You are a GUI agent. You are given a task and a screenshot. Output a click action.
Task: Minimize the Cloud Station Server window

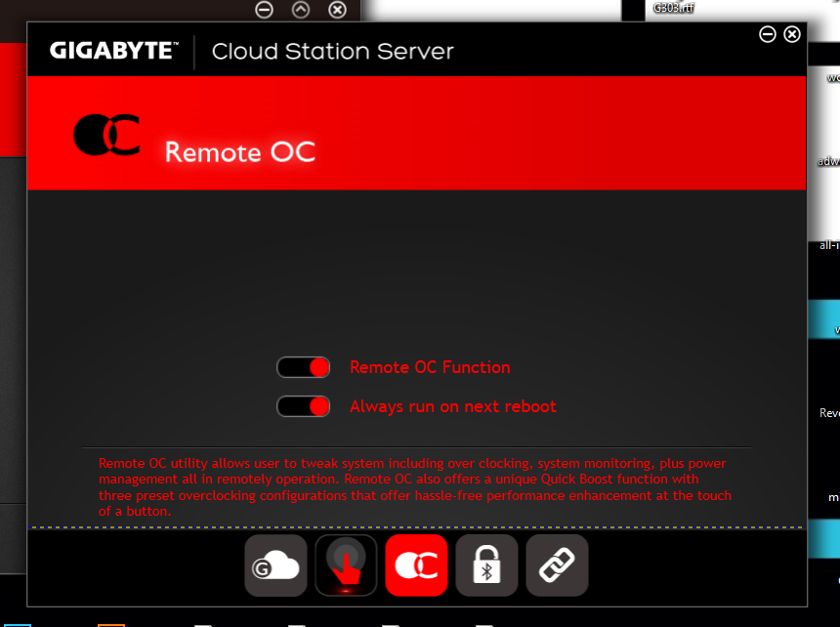(x=767, y=34)
